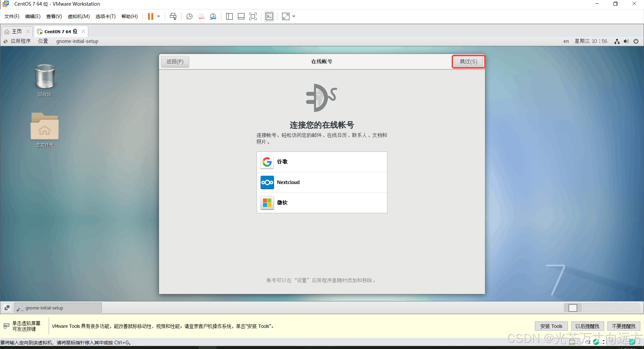This screenshot has width=644, height=349.
Task: Open the 文件(F) menu
Action: (12, 16)
